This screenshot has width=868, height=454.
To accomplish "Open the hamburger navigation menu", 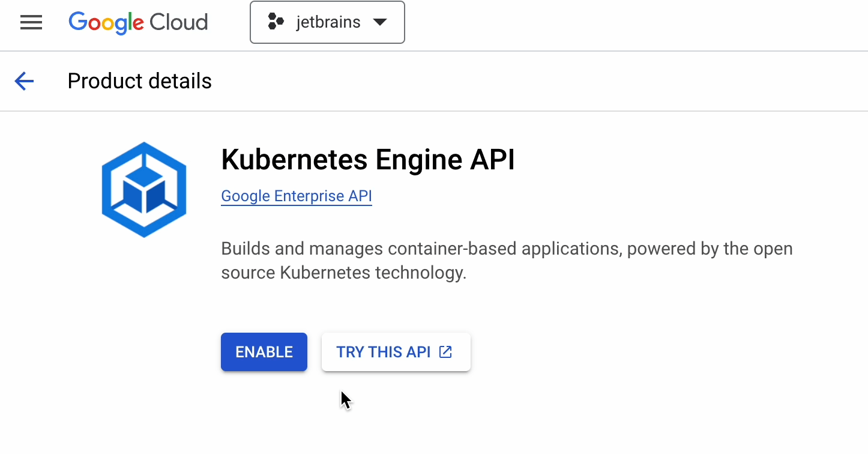I will [31, 23].
